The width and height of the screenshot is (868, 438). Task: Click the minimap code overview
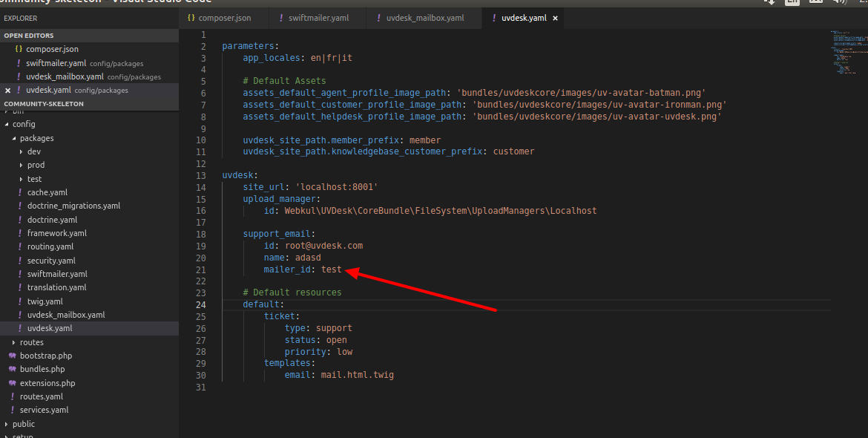pyautogui.click(x=849, y=53)
